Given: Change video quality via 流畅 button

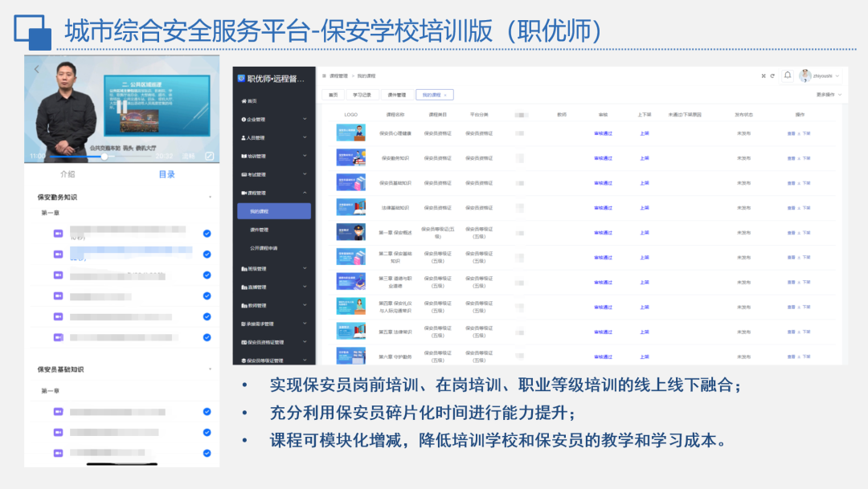Looking at the screenshot, I should tap(189, 156).
